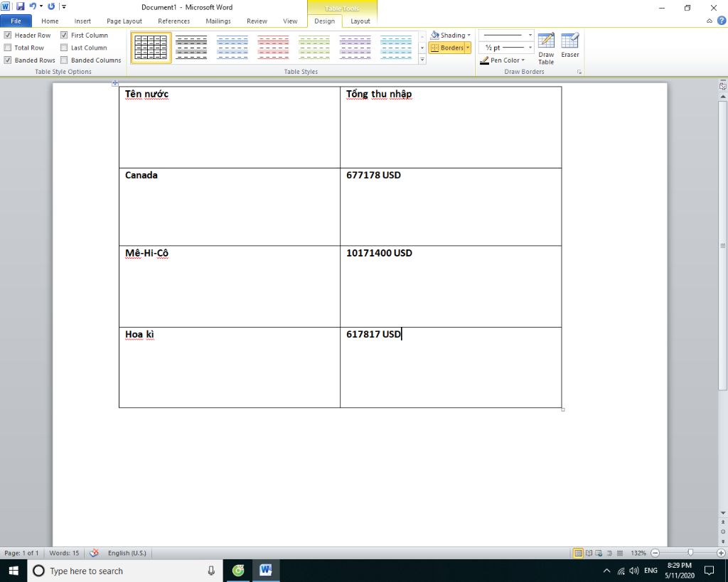
Task: Open the File tab
Action: (x=16, y=21)
